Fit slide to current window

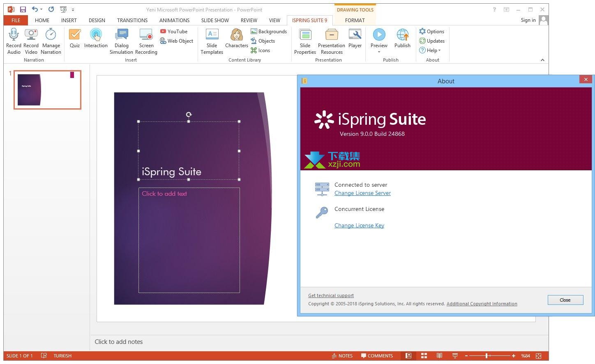click(x=539, y=356)
